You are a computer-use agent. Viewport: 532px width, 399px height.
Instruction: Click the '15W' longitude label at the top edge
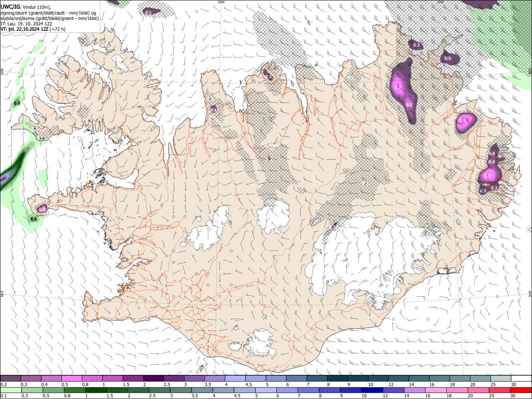click(440, 2)
